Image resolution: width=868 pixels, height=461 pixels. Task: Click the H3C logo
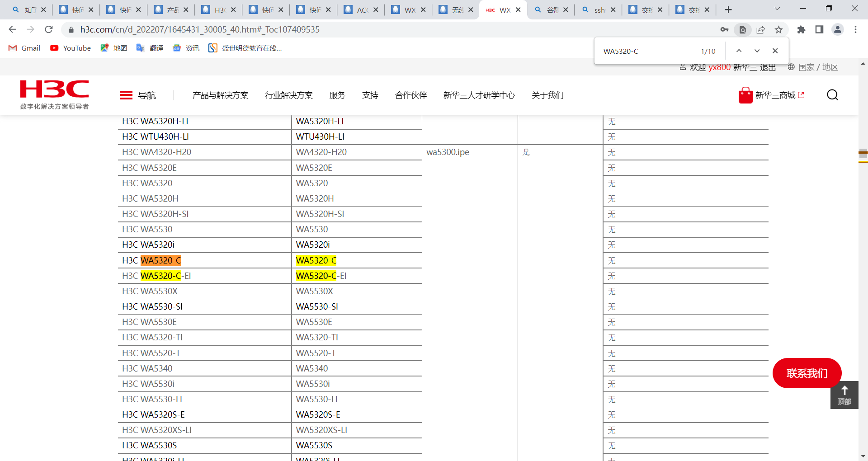(54, 94)
